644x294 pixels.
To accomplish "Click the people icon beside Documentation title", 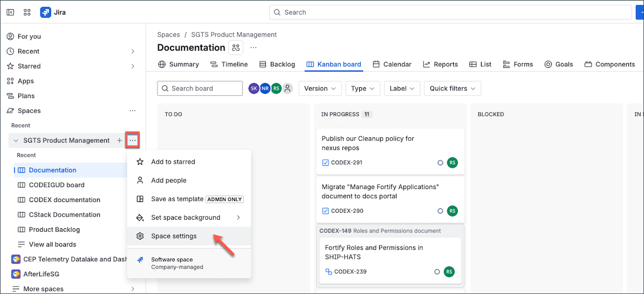I will tap(236, 47).
